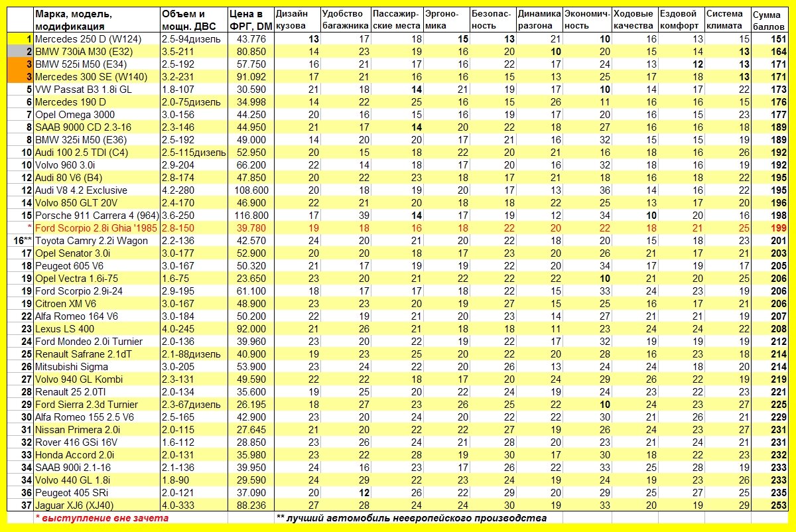
Task: Click the 'Цена в ФРГ, DM' header
Action: tap(250, 20)
